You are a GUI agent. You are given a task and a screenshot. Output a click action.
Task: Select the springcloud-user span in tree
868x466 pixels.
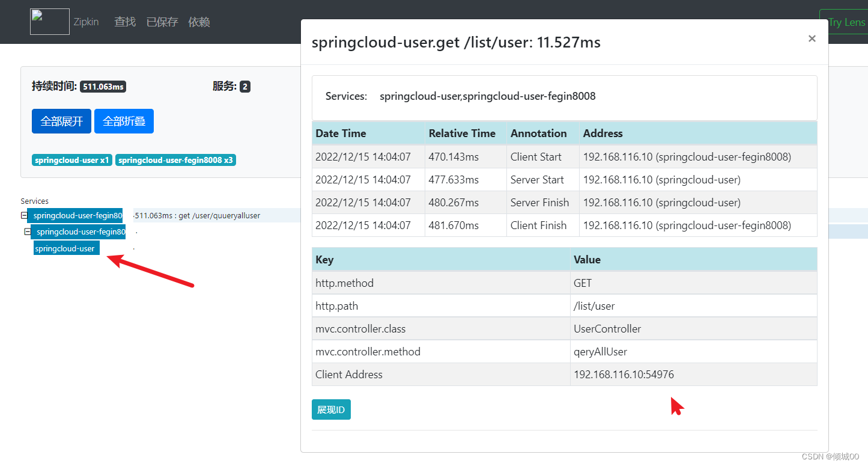[66, 248]
